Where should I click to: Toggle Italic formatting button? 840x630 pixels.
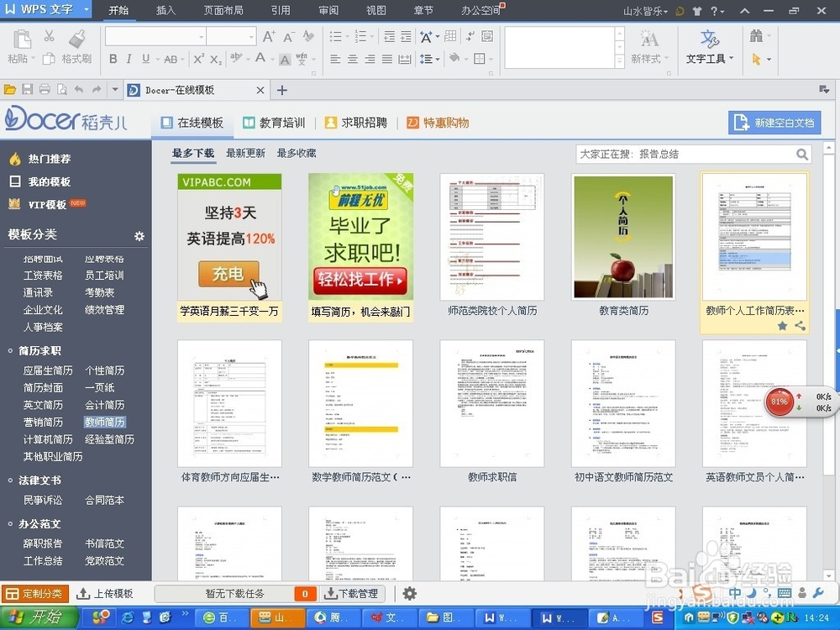point(129,59)
